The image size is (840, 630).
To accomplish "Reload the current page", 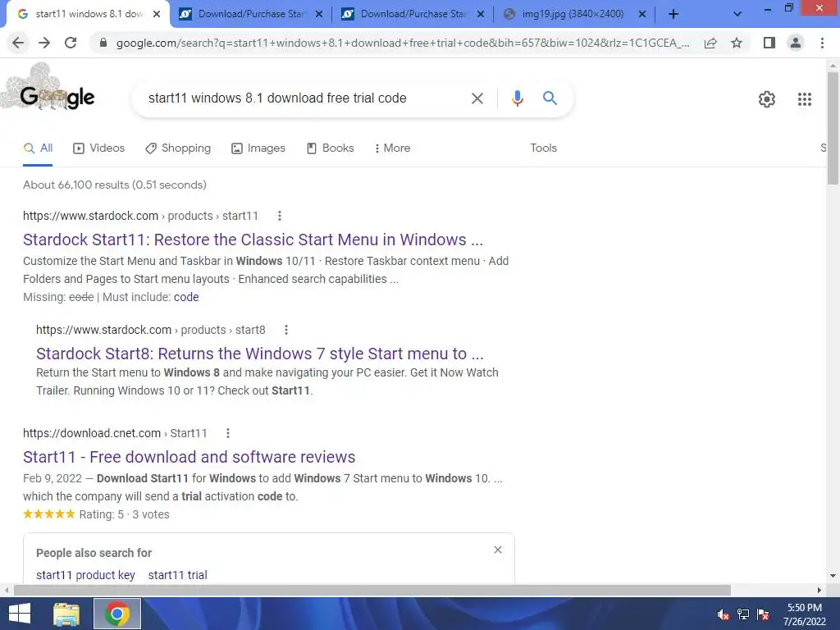I will [71, 43].
